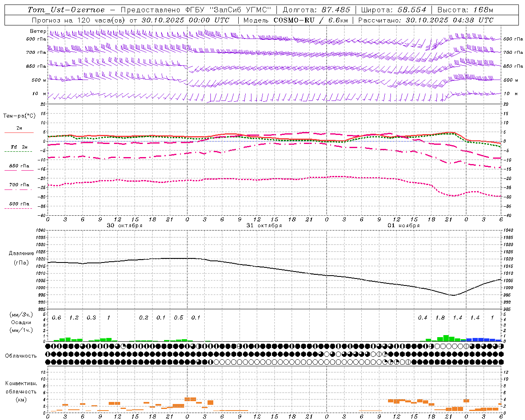Click the Конвективн. convective cloud label
The height and width of the screenshot is (420, 525).
pyautogui.click(x=21, y=383)
